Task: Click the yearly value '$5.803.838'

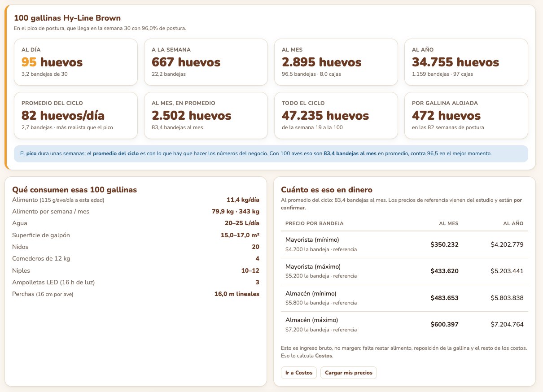Action: click(x=507, y=298)
